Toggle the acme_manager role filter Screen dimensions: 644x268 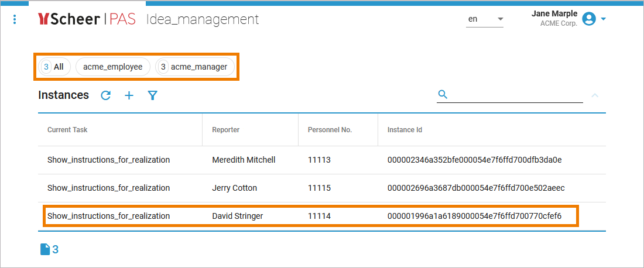[195, 67]
